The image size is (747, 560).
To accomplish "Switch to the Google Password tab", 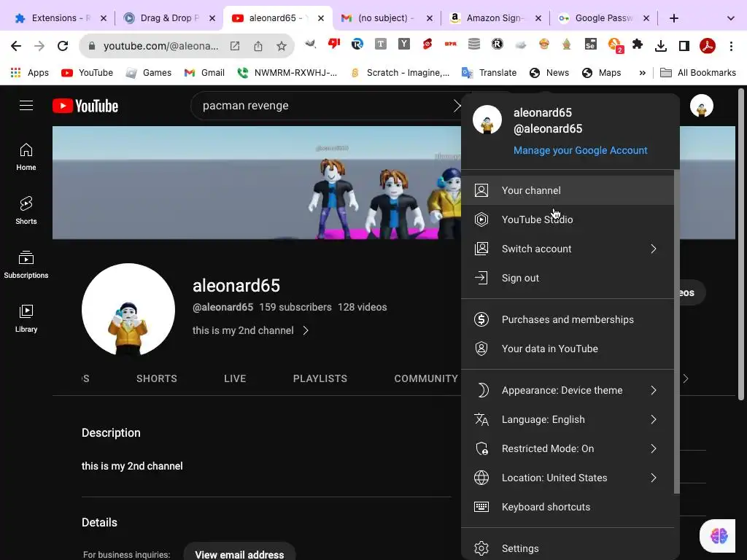I will click(x=604, y=18).
